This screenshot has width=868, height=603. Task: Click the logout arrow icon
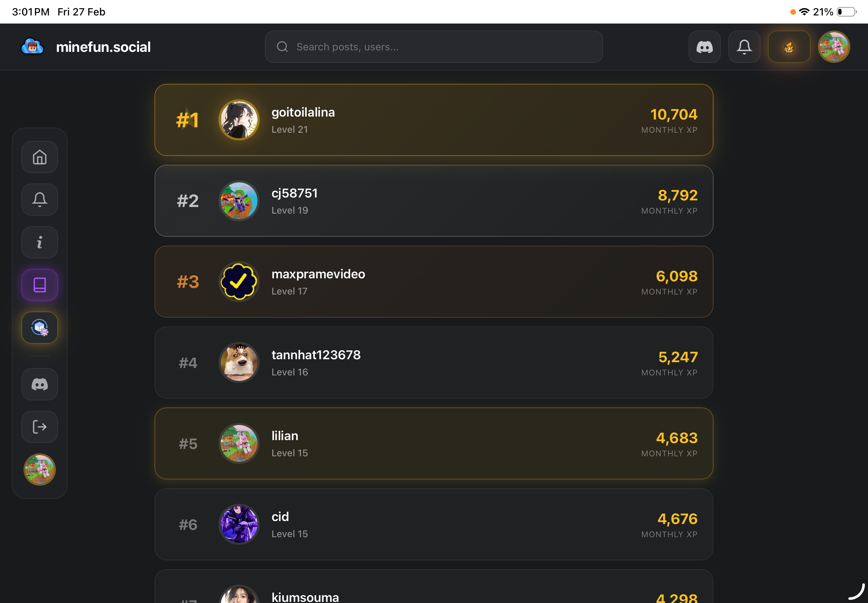pos(40,427)
